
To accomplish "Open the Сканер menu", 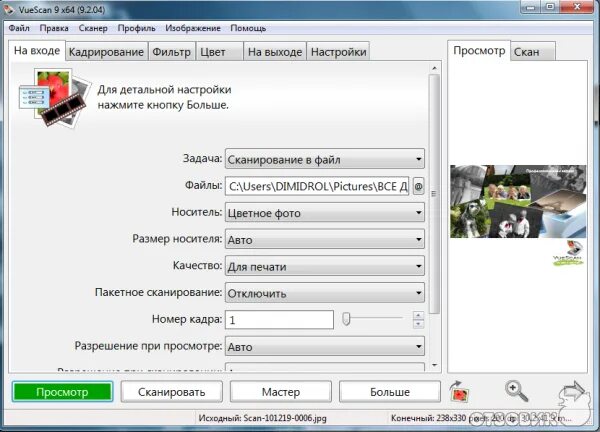I will coord(93,28).
